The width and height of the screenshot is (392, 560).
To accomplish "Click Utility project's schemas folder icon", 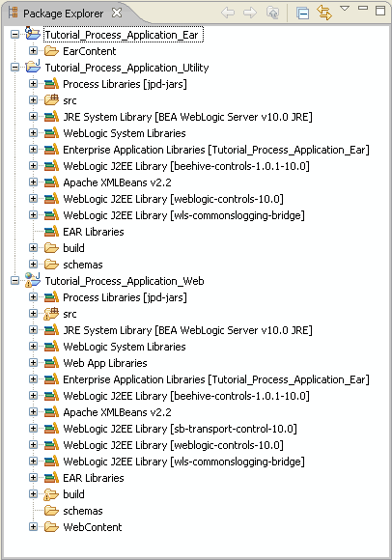I will coord(51,265).
